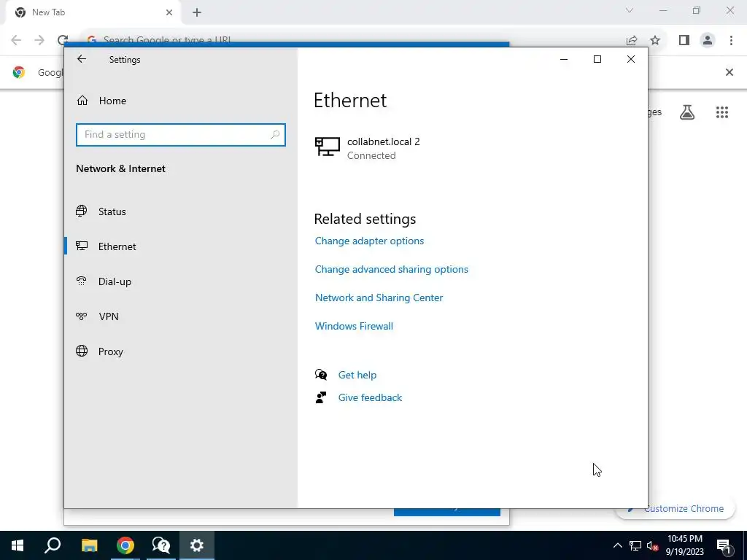The image size is (747, 560).
Task: Click Settings gear in taskbar
Action: coord(197,545)
